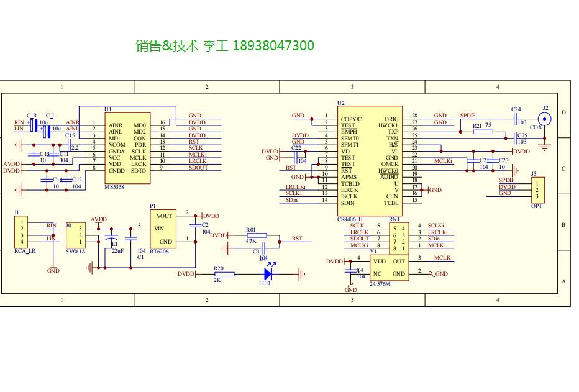The height and width of the screenshot is (392, 579).
Task: Click polarized capacitor C_L symbol
Action: [x=47, y=132]
